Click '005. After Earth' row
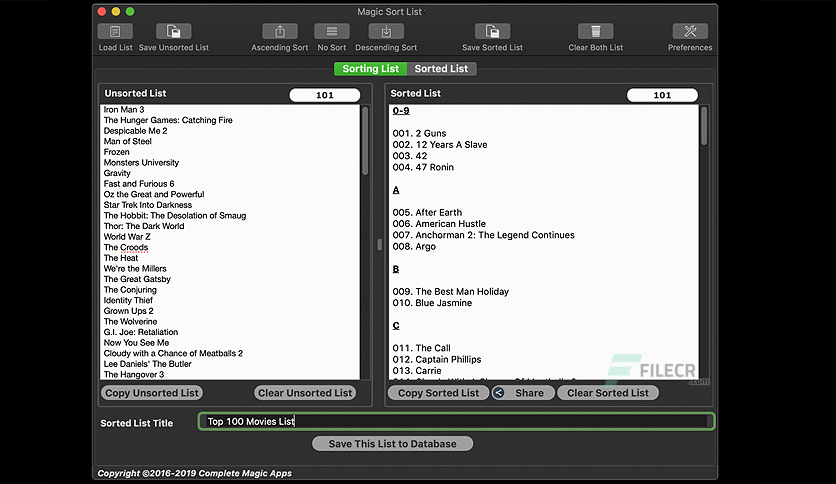The width and height of the screenshot is (836, 484). pos(427,213)
